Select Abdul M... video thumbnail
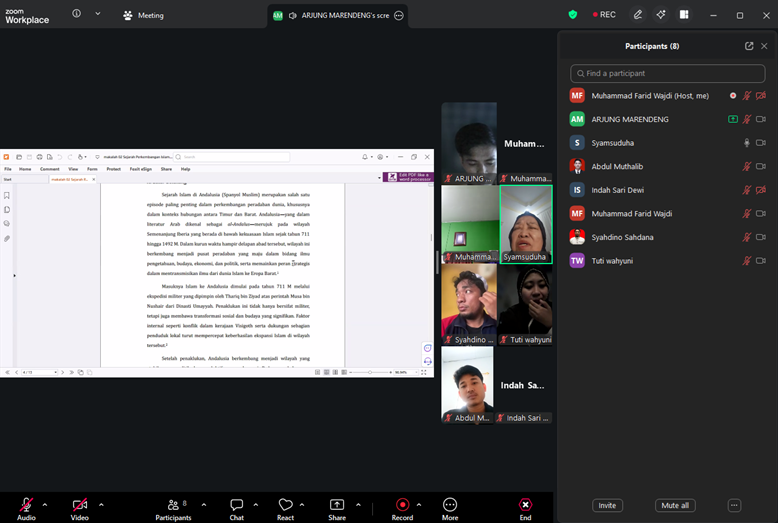Viewport: 778px width, 523px height. click(467, 385)
